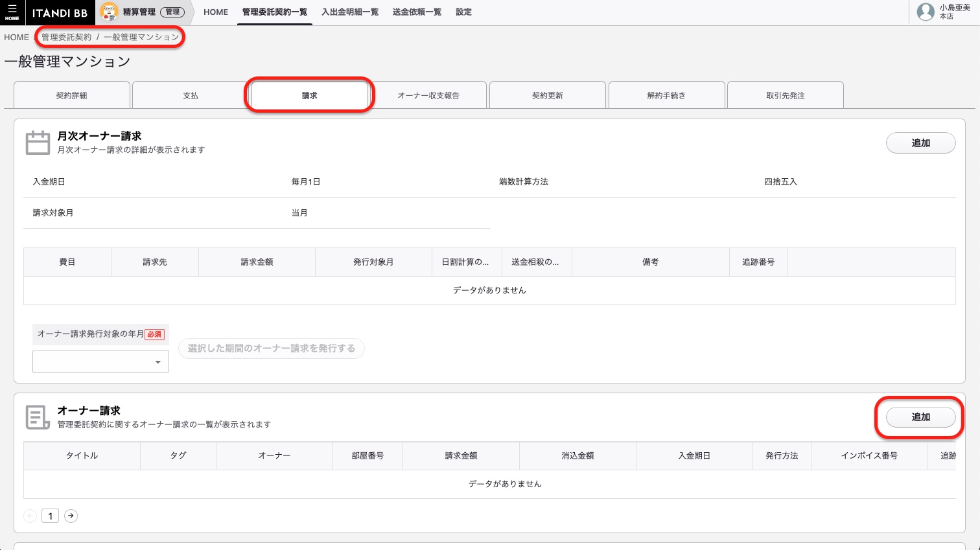
Task: Click the 必須 badge
Action: coord(154,334)
